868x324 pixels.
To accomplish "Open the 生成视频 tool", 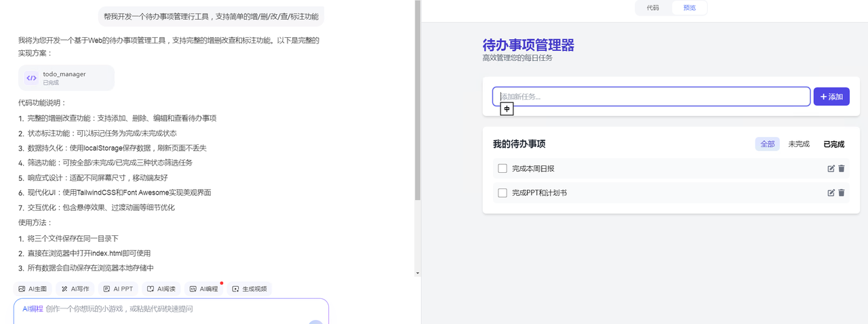I will [250, 289].
